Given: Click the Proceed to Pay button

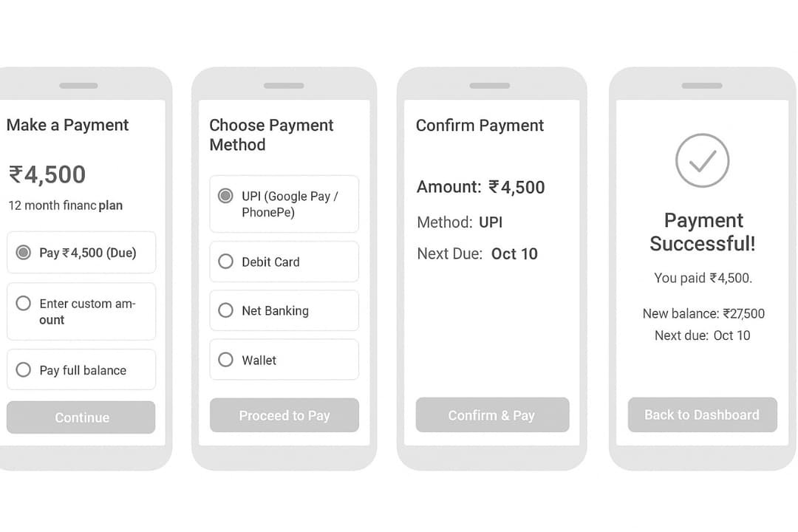Looking at the screenshot, I should pos(284,415).
